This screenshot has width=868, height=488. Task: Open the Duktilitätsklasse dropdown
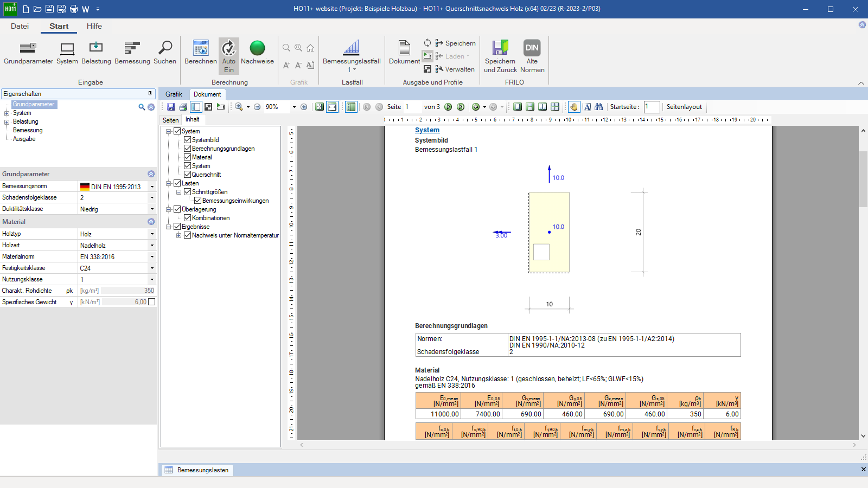tap(152, 209)
